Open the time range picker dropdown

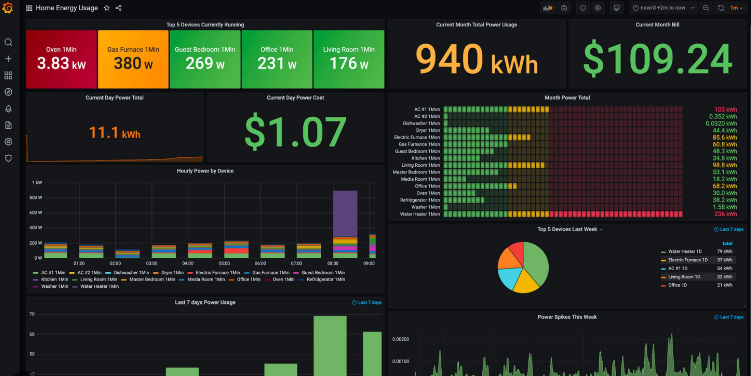click(663, 8)
